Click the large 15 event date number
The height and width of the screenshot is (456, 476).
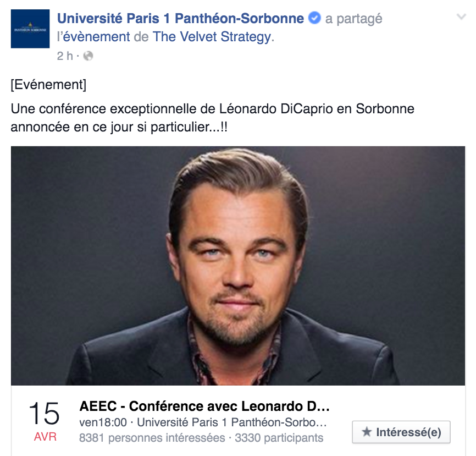[x=45, y=413]
